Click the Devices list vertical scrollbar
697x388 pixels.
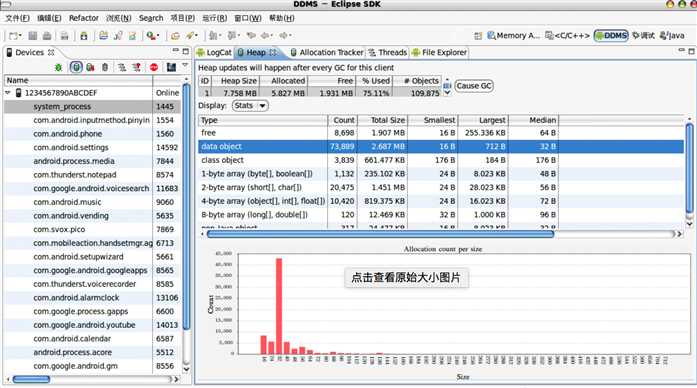point(187,207)
